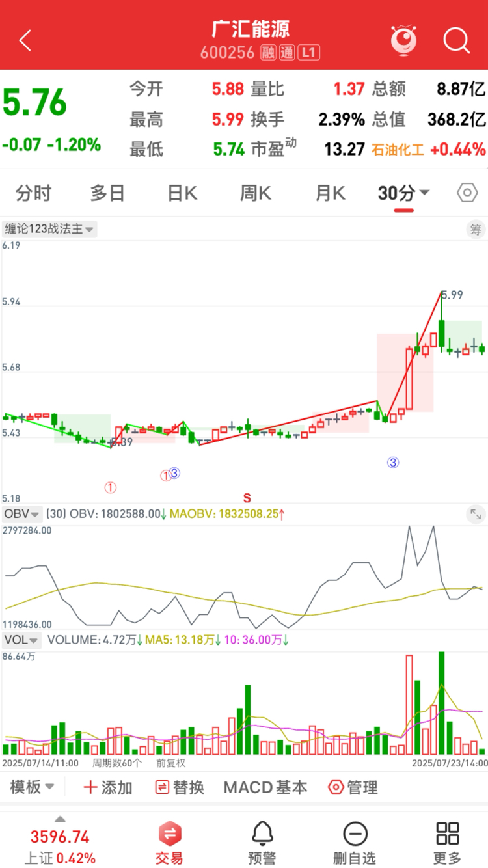Tap the start date 2025/07/14/11:00

40,763
